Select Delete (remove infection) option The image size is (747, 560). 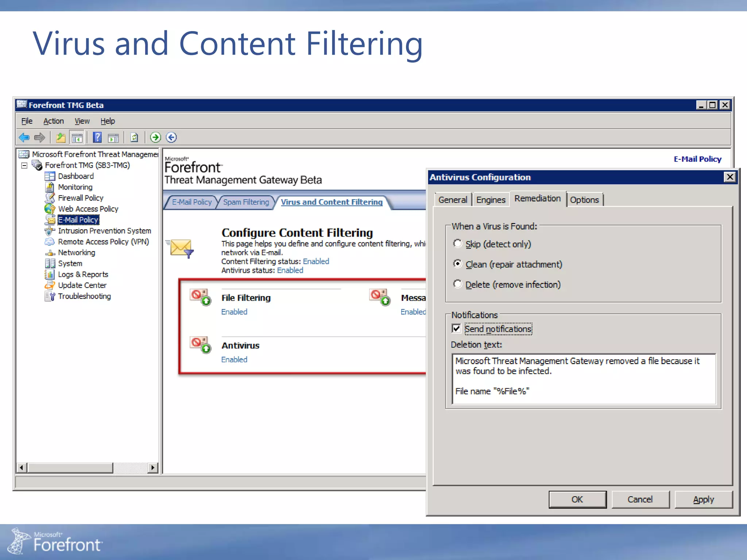point(457,284)
